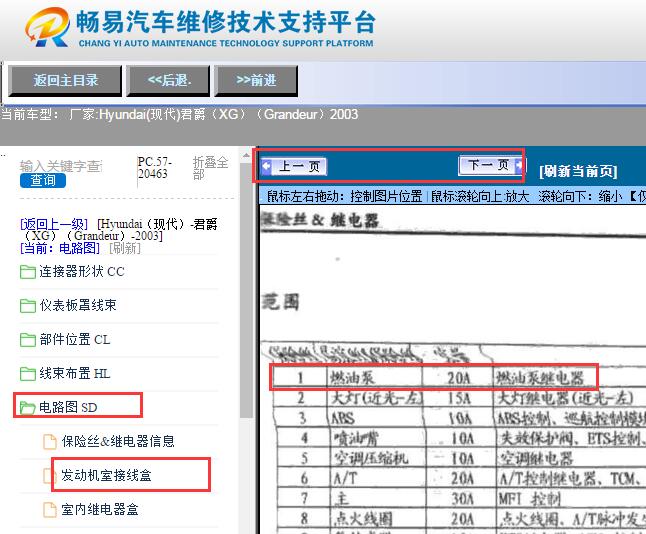Open the 部件位置 CL folder

tap(75, 340)
